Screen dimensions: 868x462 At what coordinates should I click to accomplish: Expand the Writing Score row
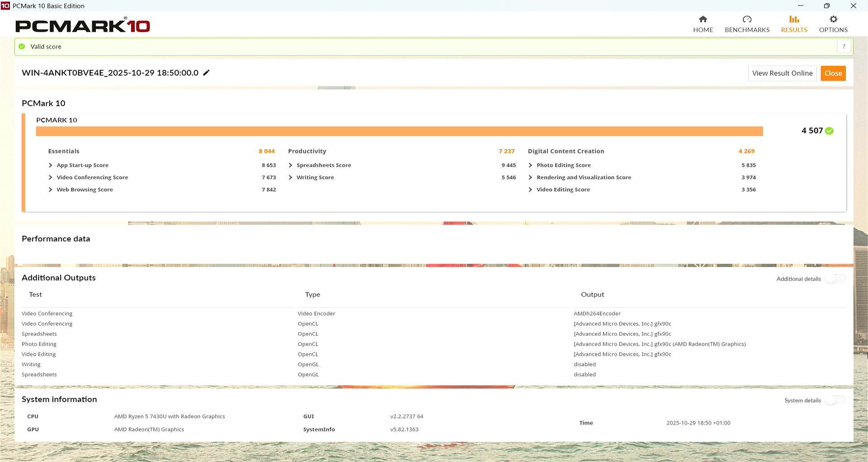pos(290,177)
